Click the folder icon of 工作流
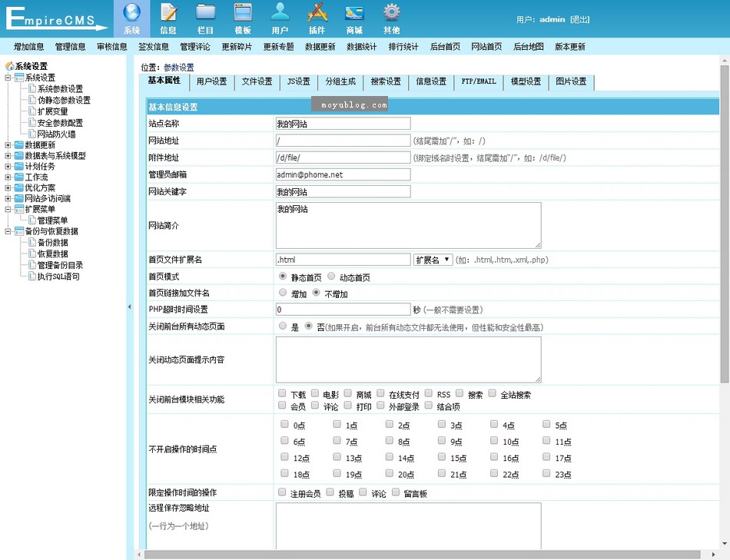This screenshot has width=730, height=560. (x=19, y=177)
